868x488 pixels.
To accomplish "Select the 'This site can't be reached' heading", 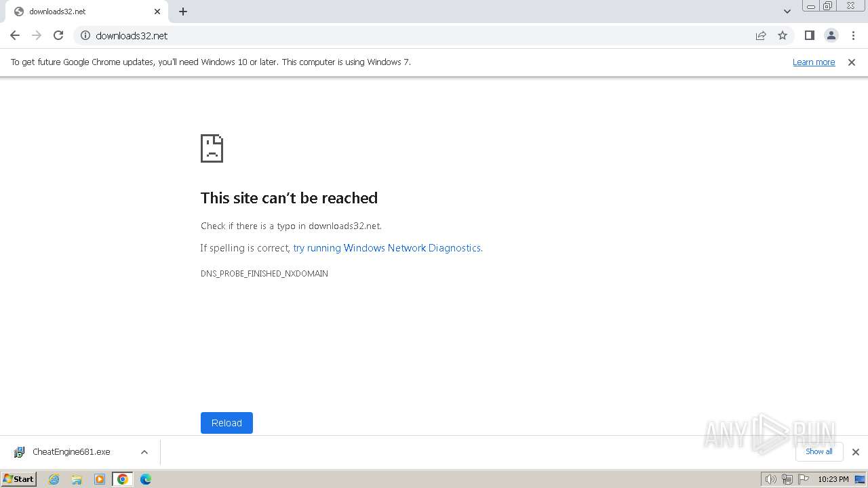I will coord(289,198).
